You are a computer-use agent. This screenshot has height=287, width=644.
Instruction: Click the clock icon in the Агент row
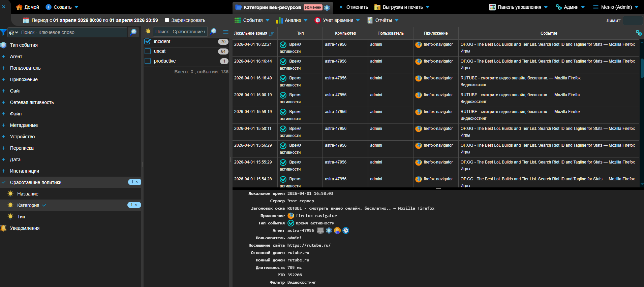point(346,230)
